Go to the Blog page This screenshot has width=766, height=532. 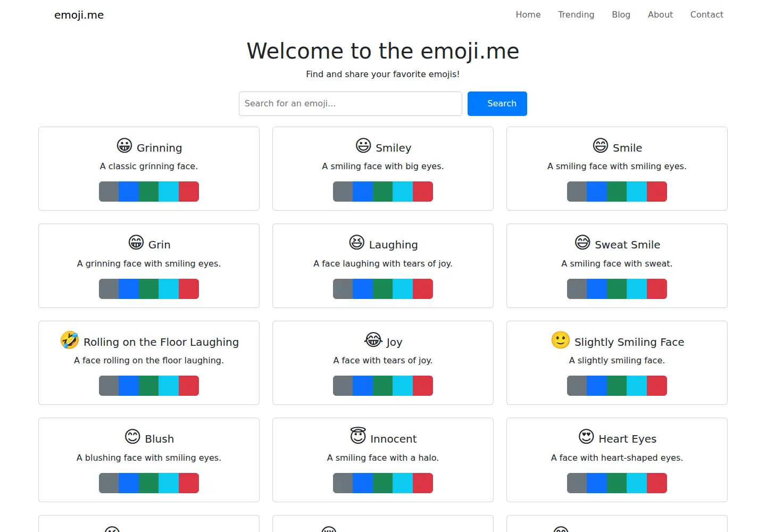click(x=621, y=15)
